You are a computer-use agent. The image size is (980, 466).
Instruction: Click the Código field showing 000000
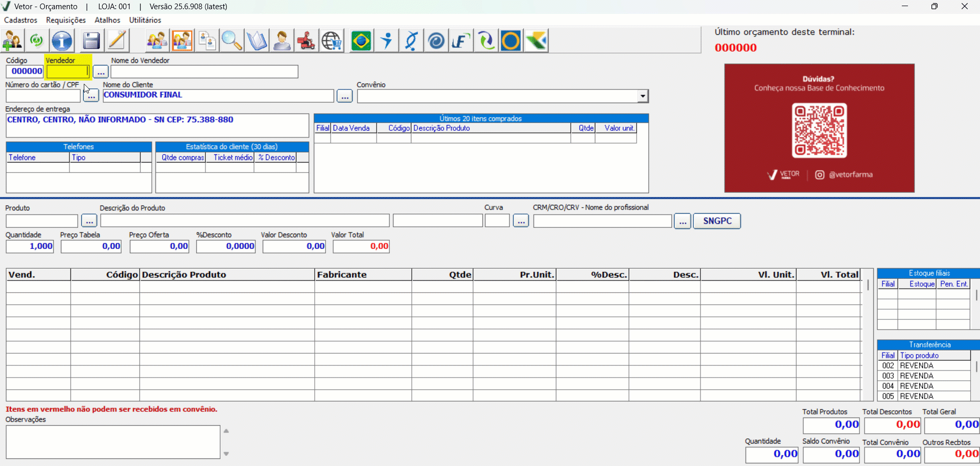click(25, 72)
